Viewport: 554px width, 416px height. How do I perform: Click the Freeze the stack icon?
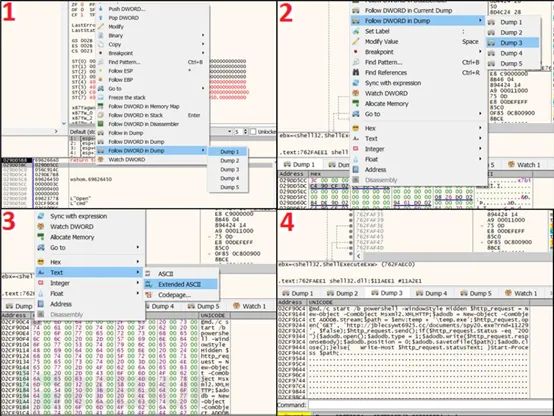[101, 97]
